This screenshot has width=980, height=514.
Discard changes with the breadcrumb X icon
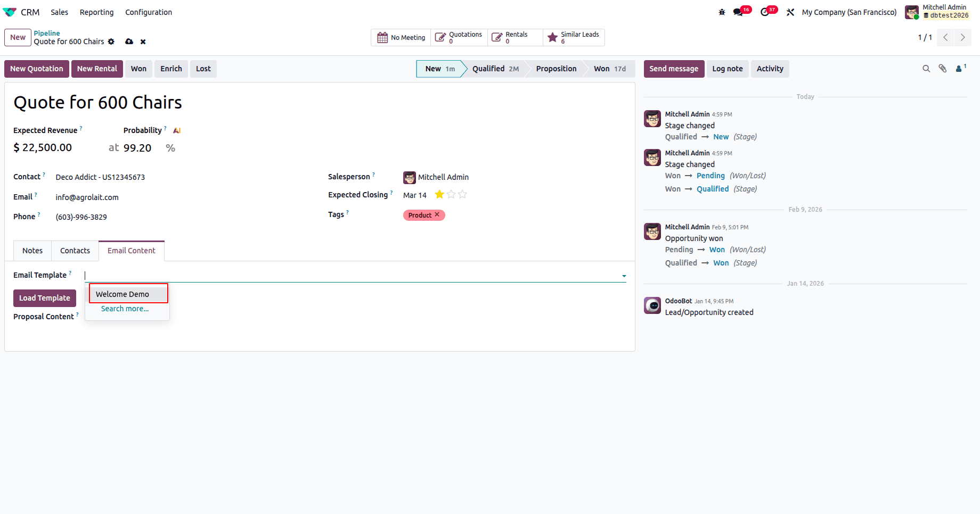143,42
